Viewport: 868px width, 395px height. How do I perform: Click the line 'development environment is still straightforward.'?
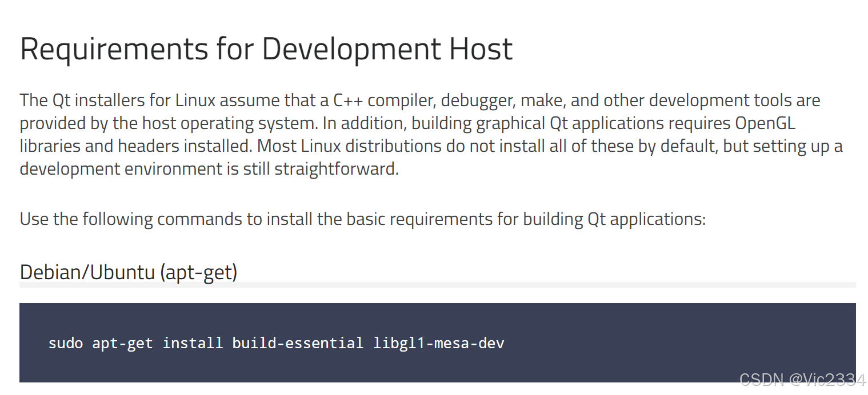tap(209, 169)
